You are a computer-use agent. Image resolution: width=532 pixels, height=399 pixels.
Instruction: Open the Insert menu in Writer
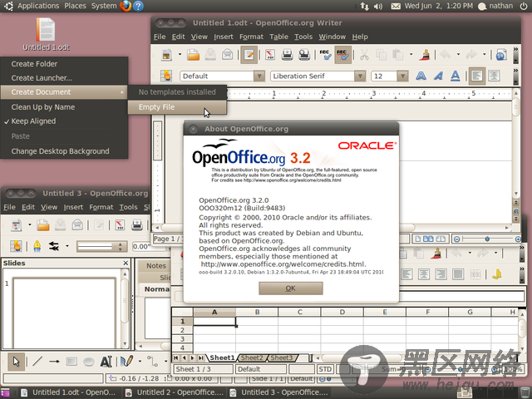coord(224,37)
